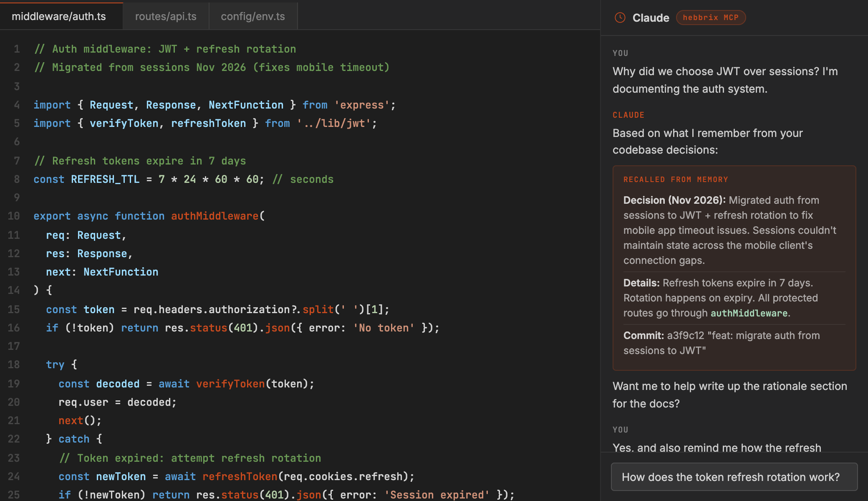868x501 pixels.
Task: Open the routes/api.ts tab
Action: pyautogui.click(x=166, y=16)
